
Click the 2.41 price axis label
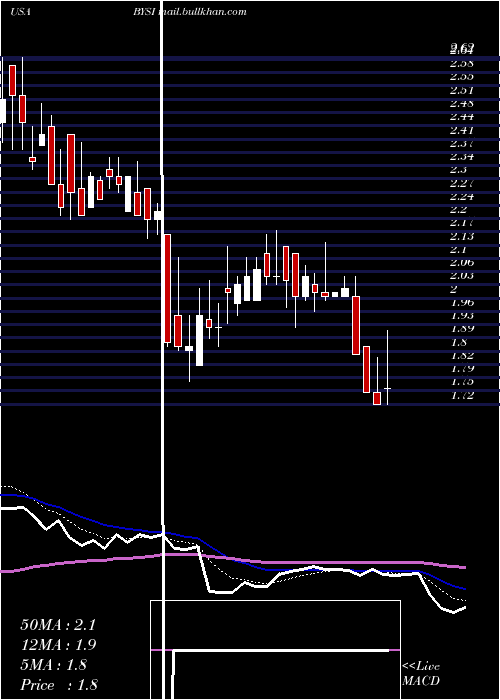tap(462, 130)
